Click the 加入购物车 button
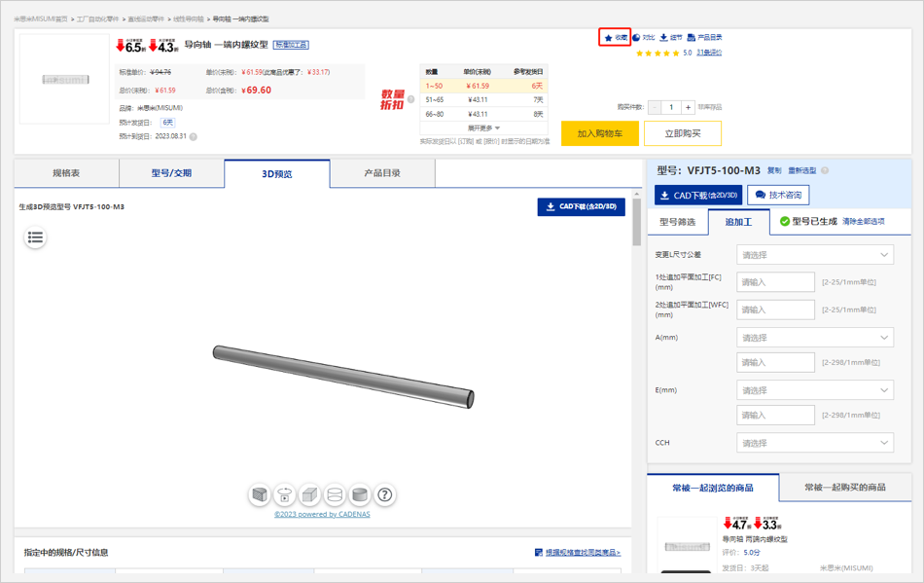 600,133
